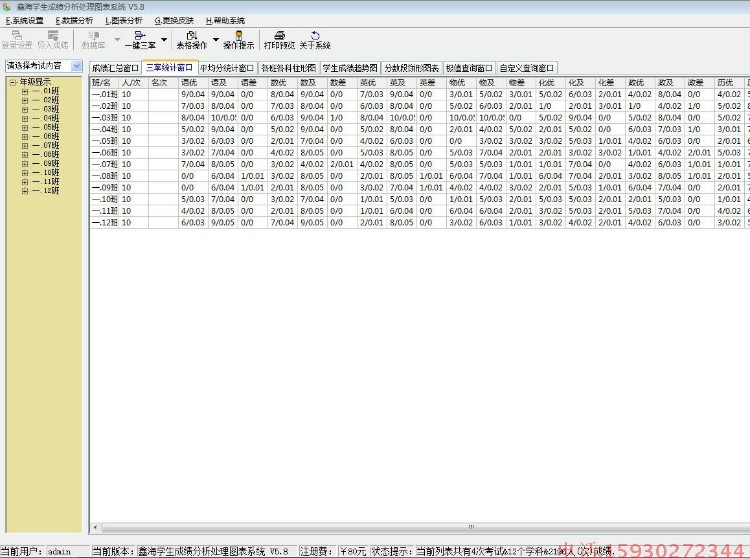
Task: Open the F.系统设置 menu
Action: coord(25,20)
